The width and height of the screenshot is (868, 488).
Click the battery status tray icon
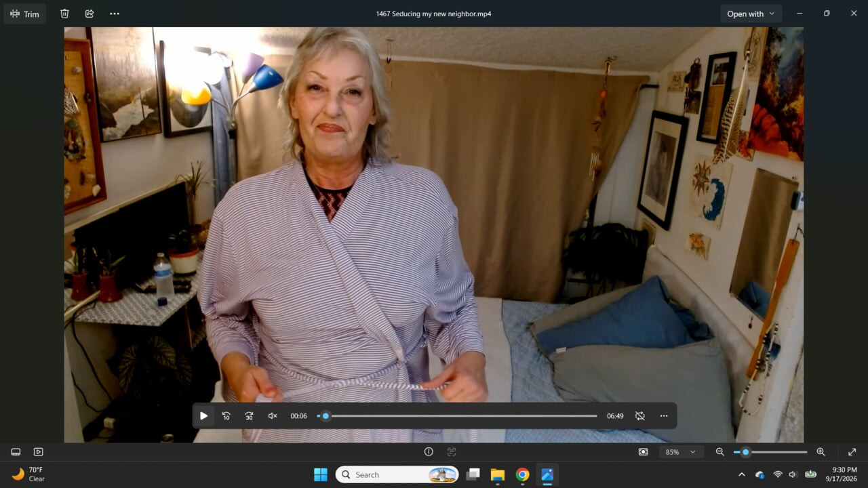click(x=810, y=474)
